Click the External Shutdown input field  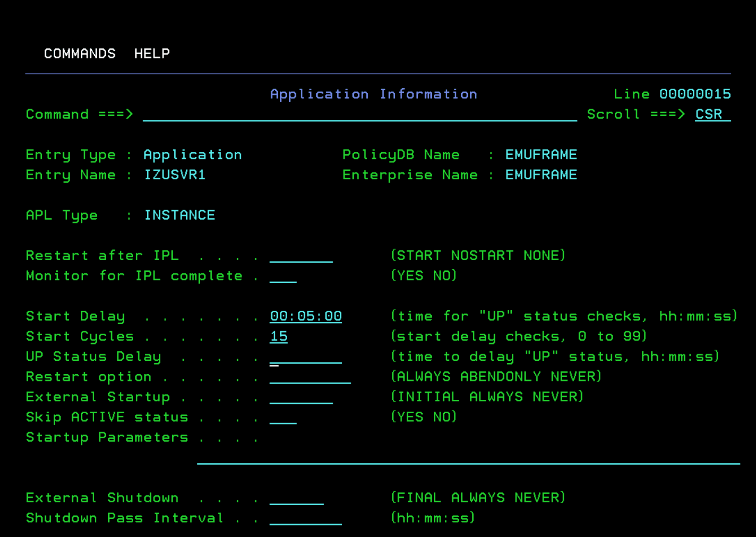point(296,498)
